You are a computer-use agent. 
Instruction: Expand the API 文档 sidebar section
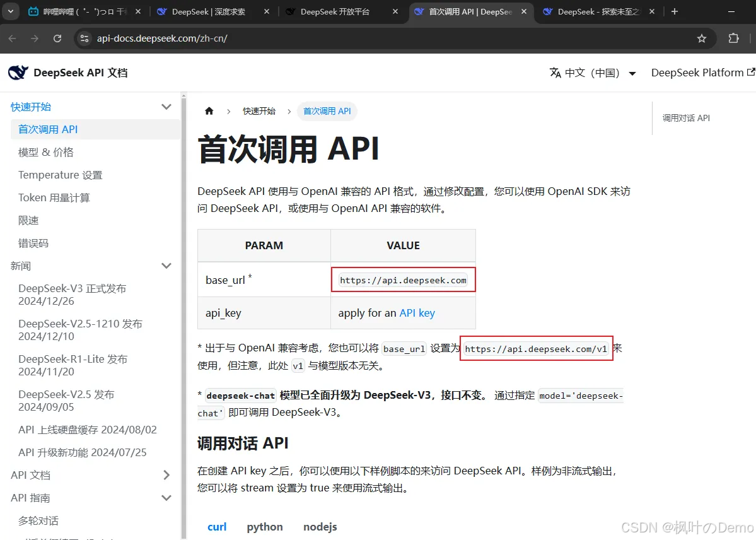tap(166, 474)
